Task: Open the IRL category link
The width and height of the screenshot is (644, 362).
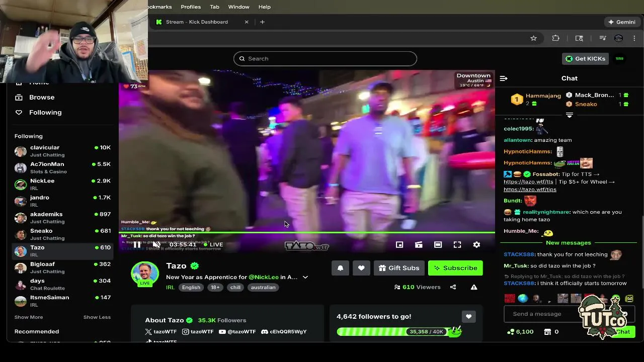Action: 170,287
